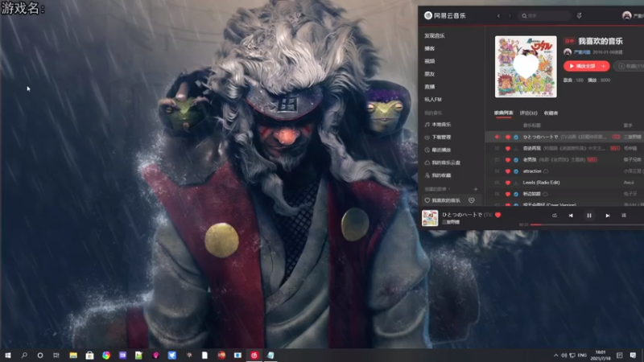Open taskbar search magnifier
The image size is (644, 362).
pyautogui.click(x=24, y=356)
